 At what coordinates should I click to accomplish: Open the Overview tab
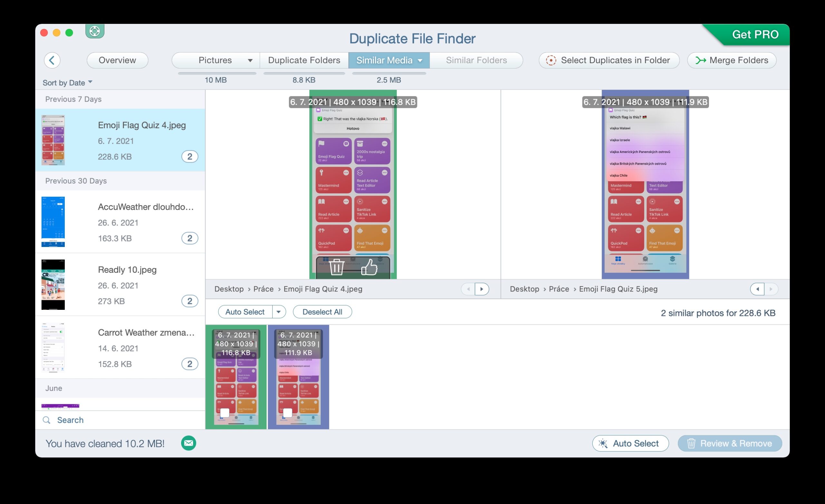(117, 60)
